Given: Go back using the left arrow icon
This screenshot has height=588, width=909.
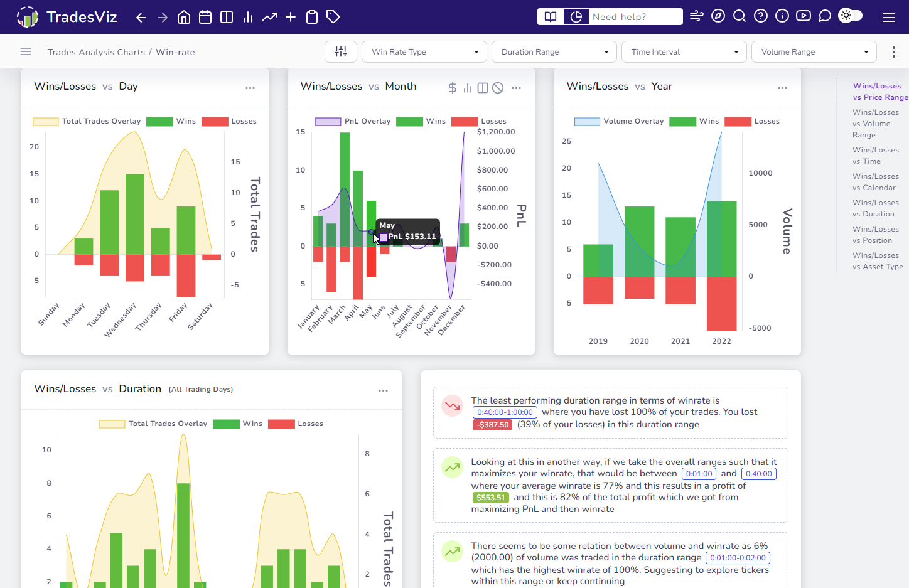Looking at the screenshot, I should (x=141, y=17).
